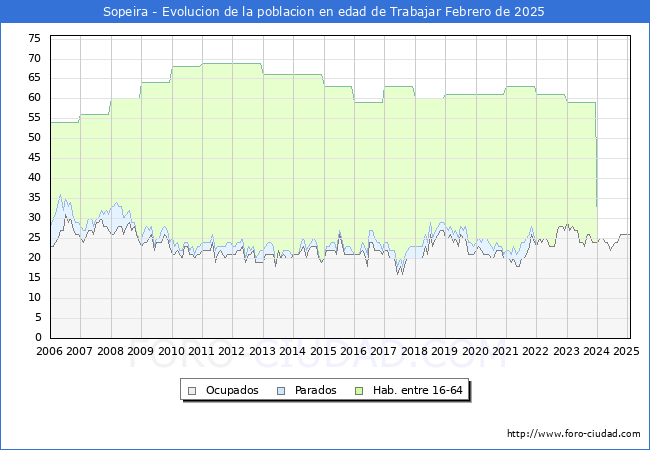Click the Parados blue legend swatch
This screenshot has height=450, width=650.
tap(281, 391)
